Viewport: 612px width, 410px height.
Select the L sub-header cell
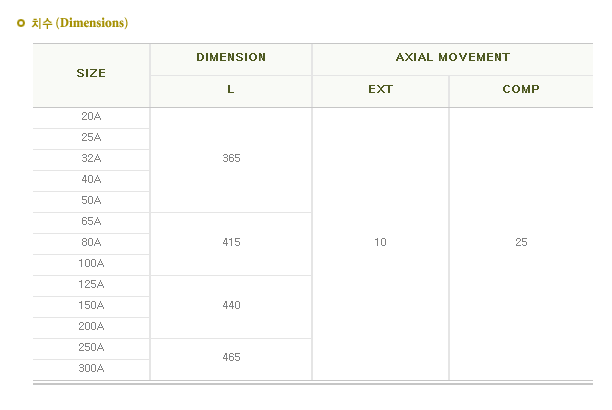[231, 89]
